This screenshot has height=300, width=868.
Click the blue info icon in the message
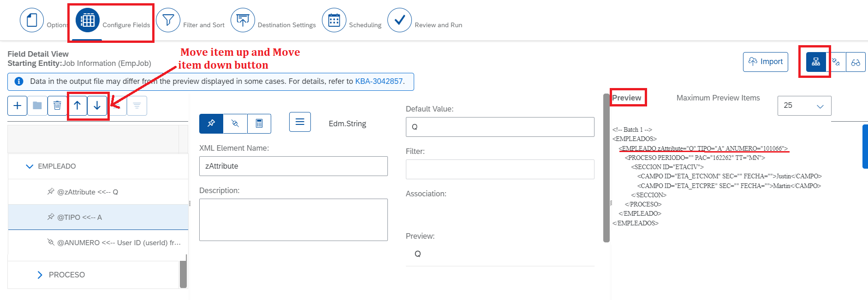click(19, 82)
